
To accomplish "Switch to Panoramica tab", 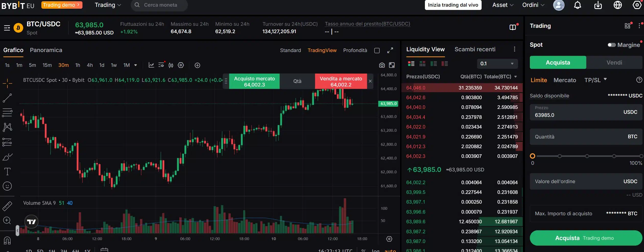I will click(x=46, y=50).
